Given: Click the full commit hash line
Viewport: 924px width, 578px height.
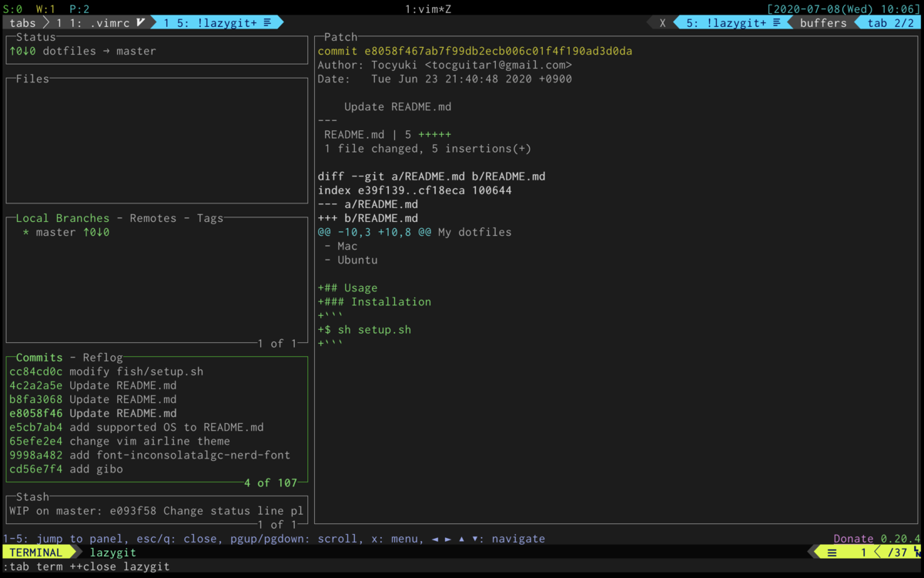Looking at the screenshot, I should [475, 51].
